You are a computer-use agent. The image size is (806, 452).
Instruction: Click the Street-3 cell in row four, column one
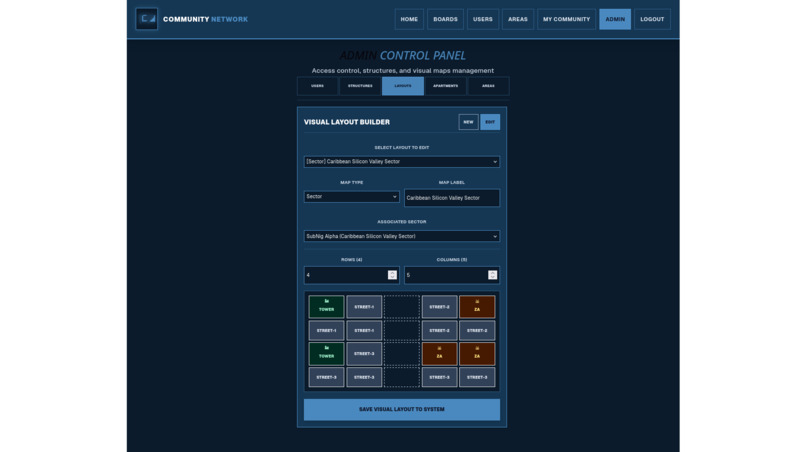click(x=326, y=377)
